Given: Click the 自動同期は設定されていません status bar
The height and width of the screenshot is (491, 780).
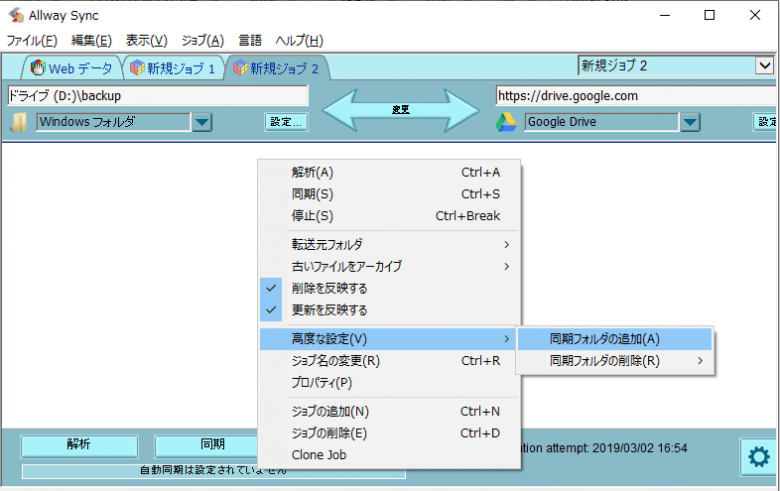Looking at the screenshot, I should point(214,471).
